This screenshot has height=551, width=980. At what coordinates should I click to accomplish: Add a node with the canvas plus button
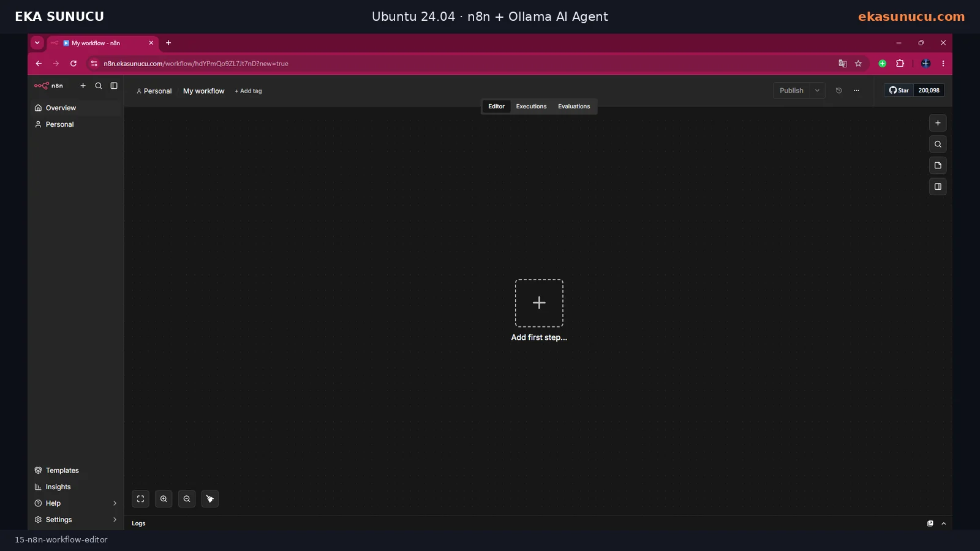938,123
